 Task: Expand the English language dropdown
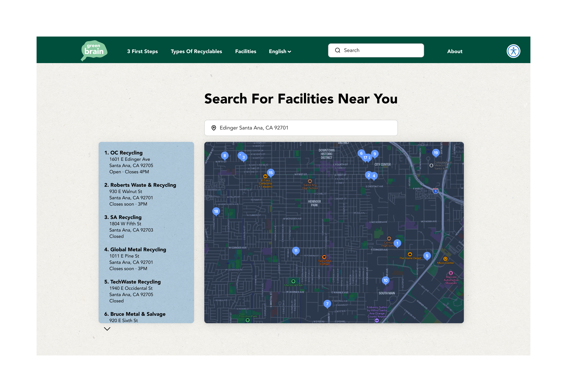point(280,51)
